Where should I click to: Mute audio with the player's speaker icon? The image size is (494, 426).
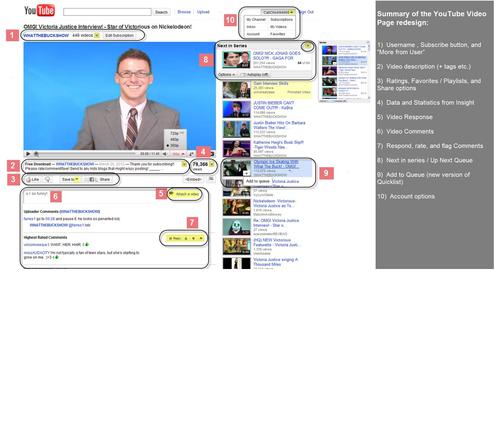pos(165,154)
